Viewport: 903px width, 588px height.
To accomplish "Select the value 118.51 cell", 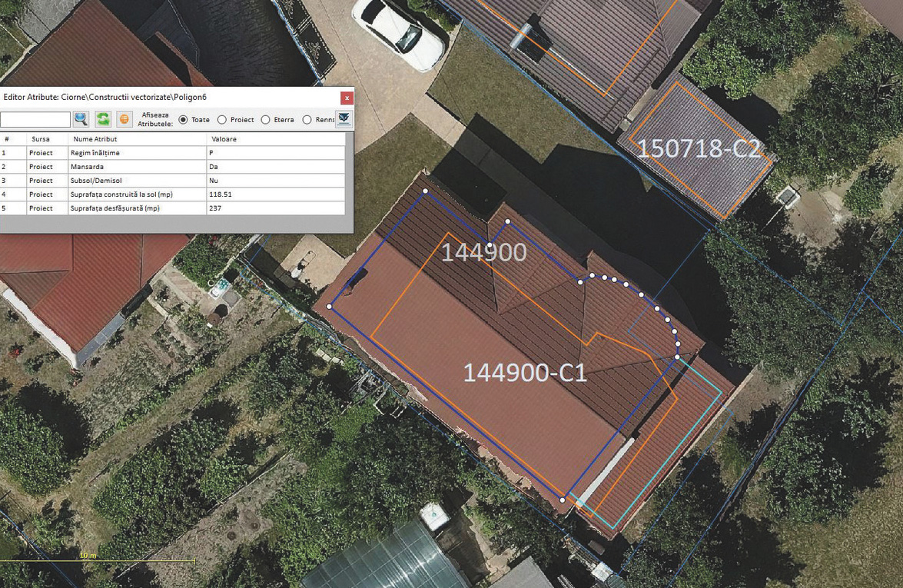I will tap(221, 194).
